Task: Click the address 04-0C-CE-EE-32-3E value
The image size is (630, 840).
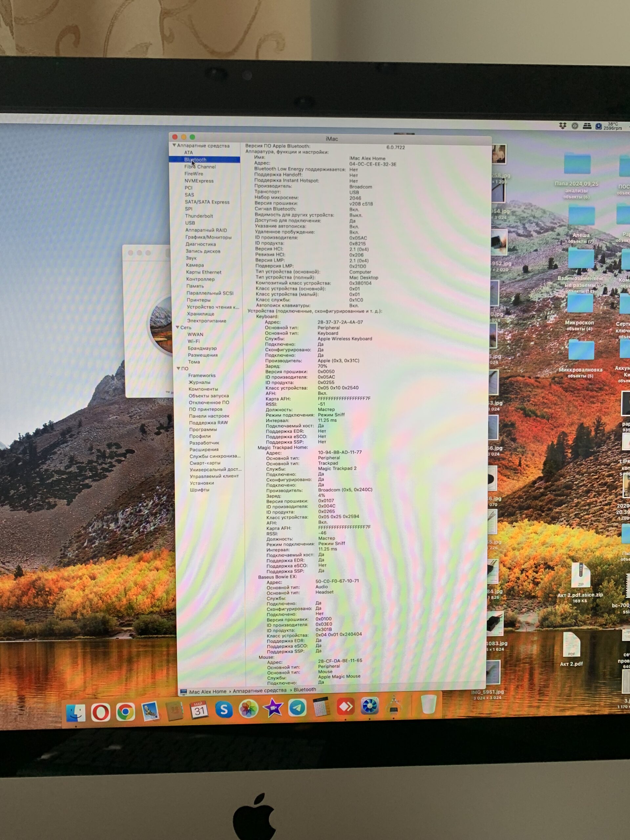Action: click(x=372, y=164)
